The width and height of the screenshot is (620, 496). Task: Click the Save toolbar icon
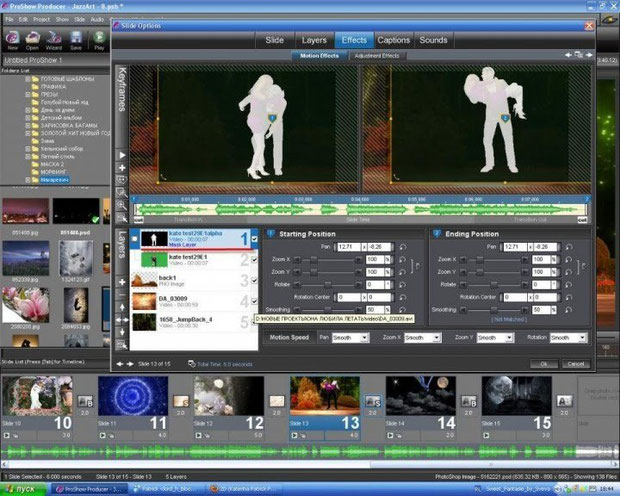[76, 40]
